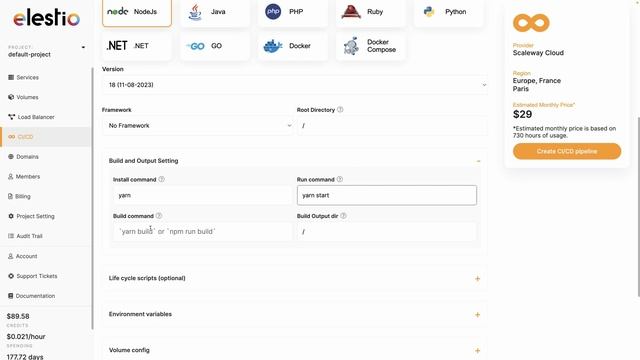Screen dimensions: 640x360
Task: Choose the Java runtime card
Action: 215,12
